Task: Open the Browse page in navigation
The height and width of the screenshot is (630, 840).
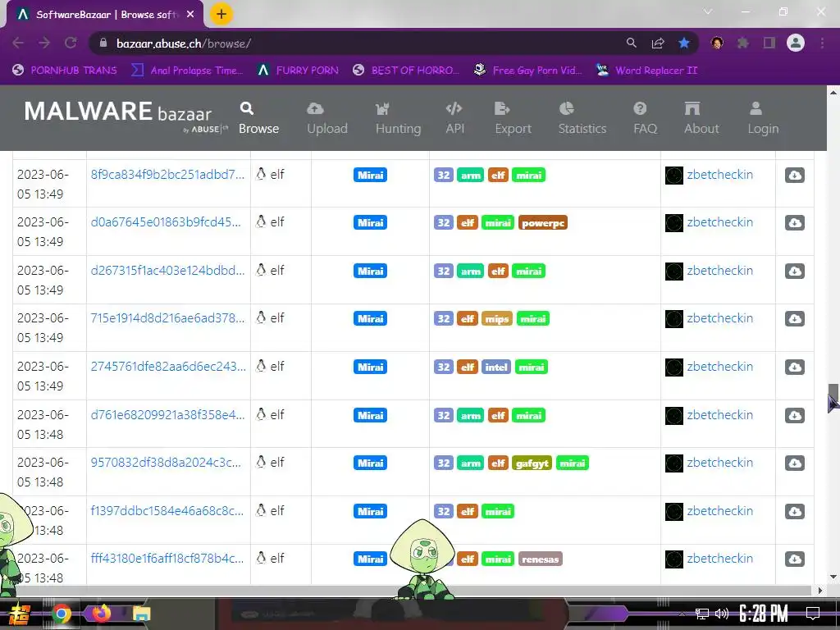Action: pyautogui.click(x=258, y=118)
